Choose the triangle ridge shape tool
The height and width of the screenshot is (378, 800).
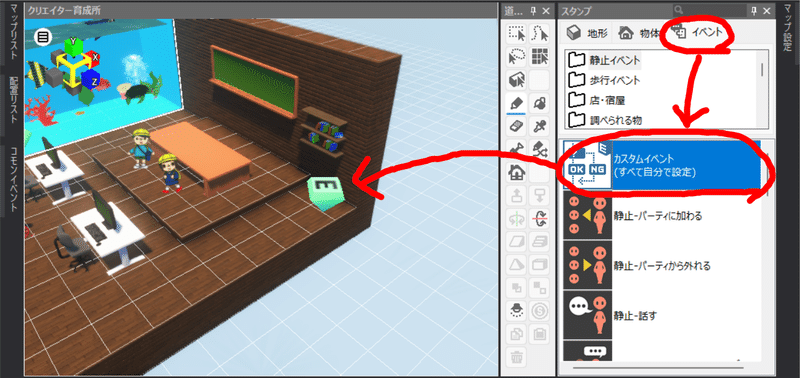pos(517,265)
